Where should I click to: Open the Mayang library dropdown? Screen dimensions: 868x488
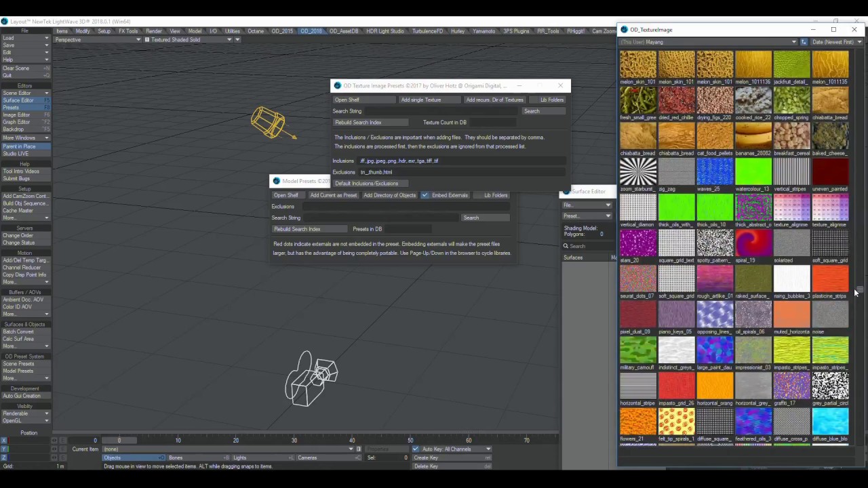coord(709,42)
